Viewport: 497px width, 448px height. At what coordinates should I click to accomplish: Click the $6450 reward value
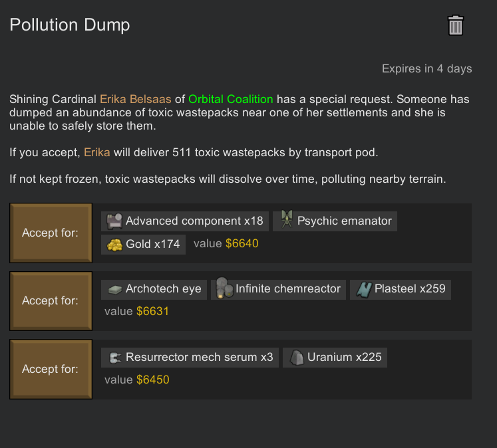[153, 380]
